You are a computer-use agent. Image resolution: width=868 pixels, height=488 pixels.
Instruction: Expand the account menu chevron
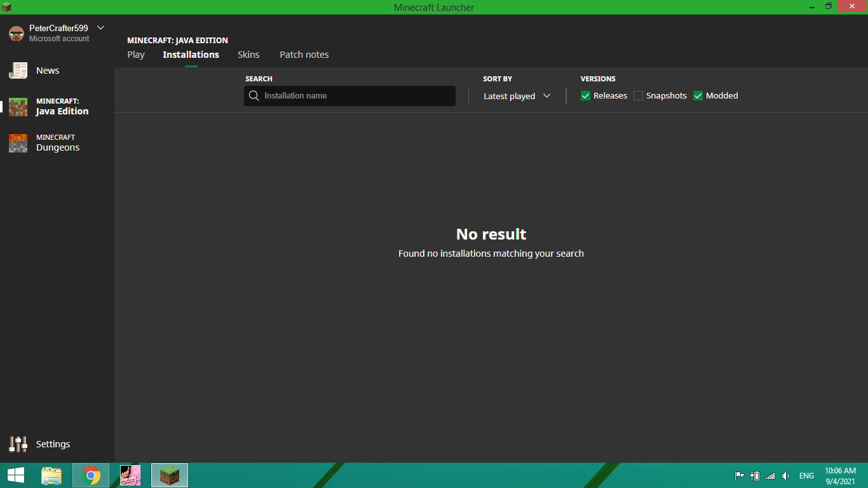pyautogui.click(x=100, y=27)
